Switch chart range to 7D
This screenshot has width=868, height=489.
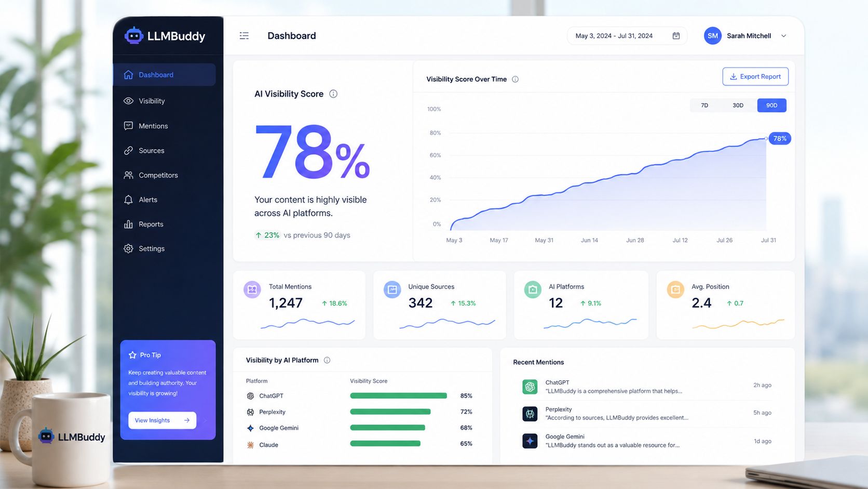click(x=704, y=105)
